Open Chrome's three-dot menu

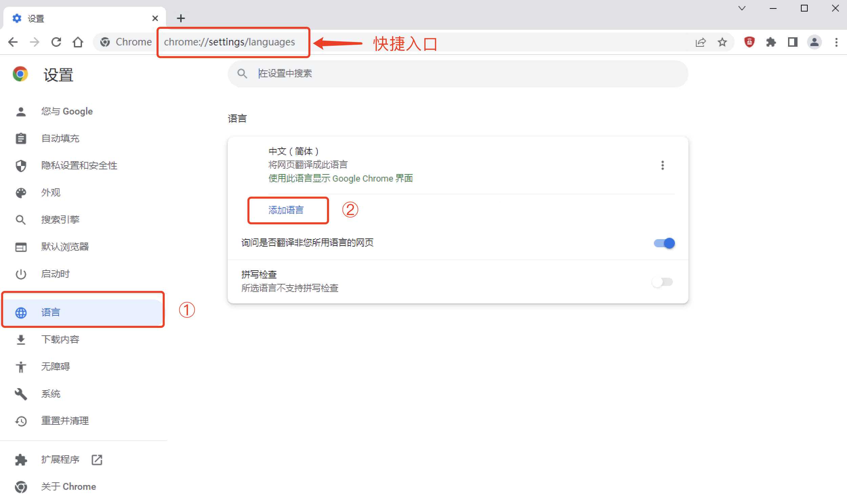(836, 42)
